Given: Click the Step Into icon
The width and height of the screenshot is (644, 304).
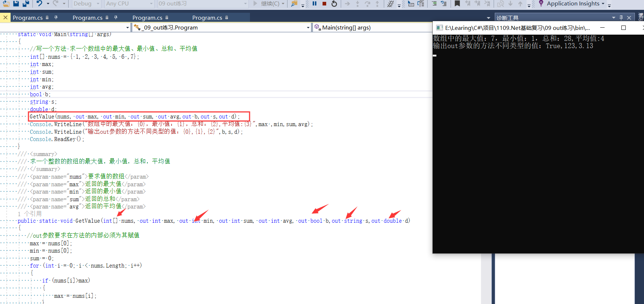Looking at the screenshot, I should tap(358, 4).
